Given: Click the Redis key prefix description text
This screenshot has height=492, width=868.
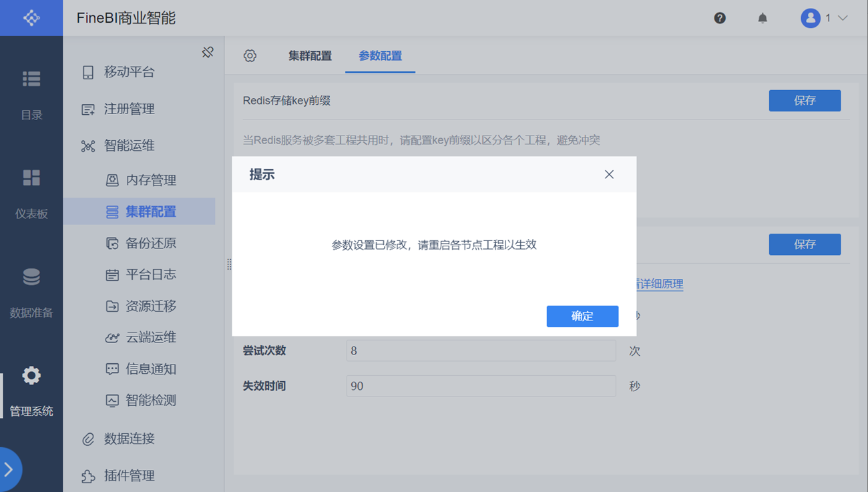Looking at the screenshot, I should coord(421,140).
